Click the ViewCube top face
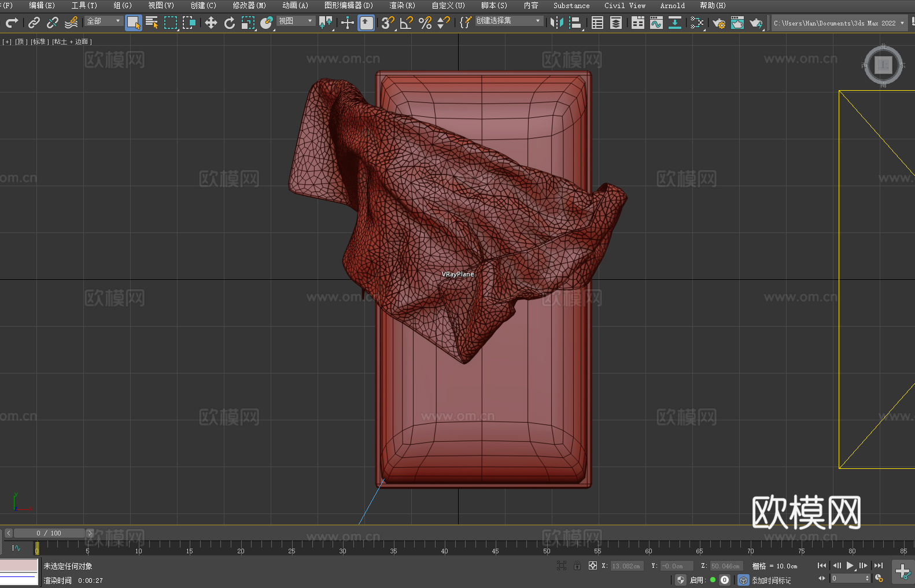The image size is (915, 588). (883, 65)
